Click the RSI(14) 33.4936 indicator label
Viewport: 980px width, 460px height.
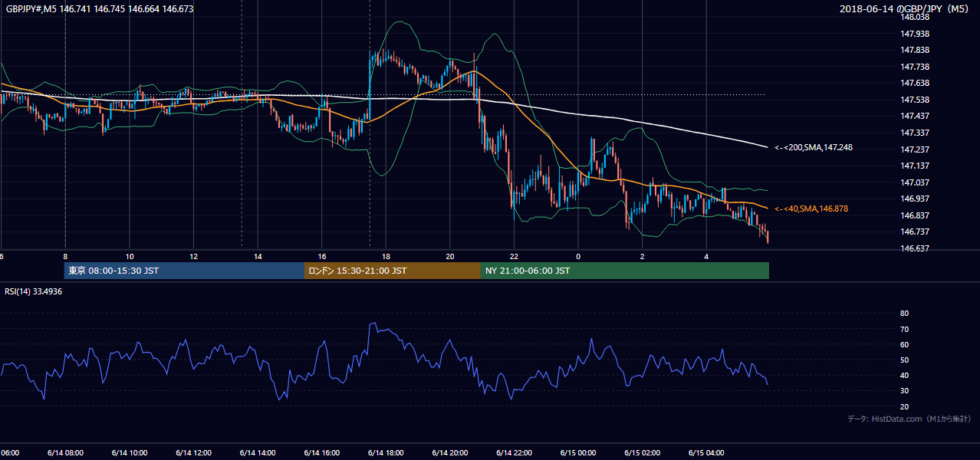(x=33, y=291)
